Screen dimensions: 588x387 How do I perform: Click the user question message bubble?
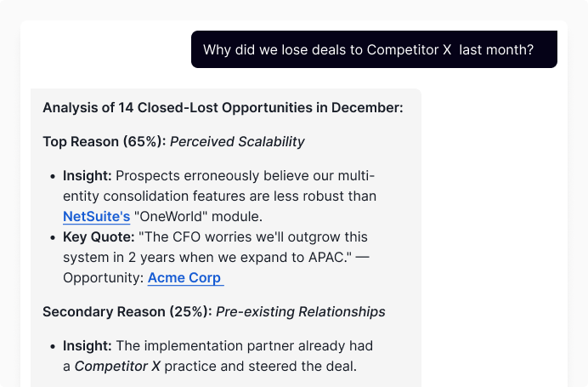pos(374,50)
